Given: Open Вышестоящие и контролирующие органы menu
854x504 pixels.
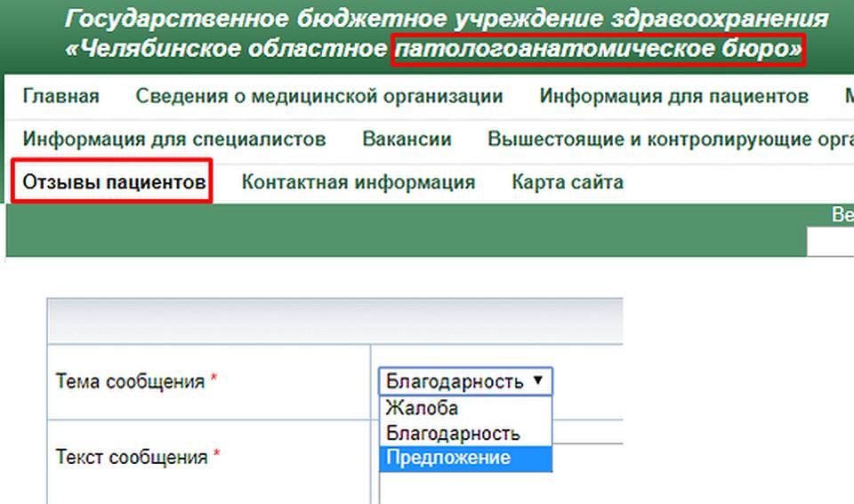Looking at the screenshot, I should 671,140.
